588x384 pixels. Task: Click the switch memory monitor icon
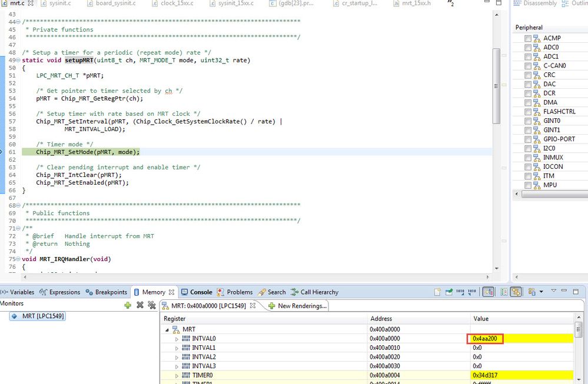(531, 292)
